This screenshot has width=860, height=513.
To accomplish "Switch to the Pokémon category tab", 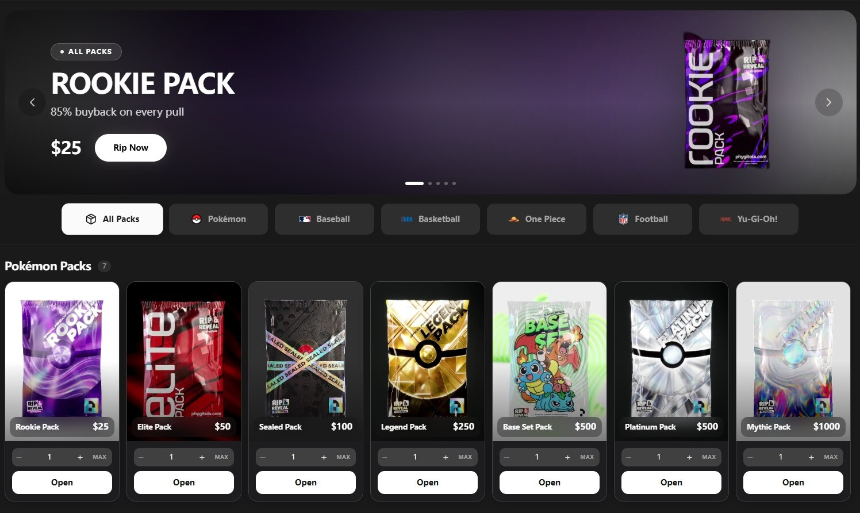I will tap(218, 219).
